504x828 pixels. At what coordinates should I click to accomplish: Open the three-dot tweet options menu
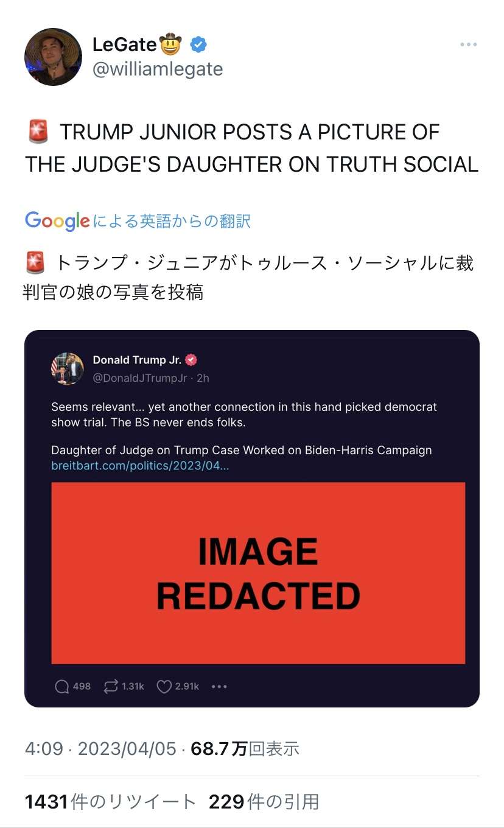click(468, 44)
